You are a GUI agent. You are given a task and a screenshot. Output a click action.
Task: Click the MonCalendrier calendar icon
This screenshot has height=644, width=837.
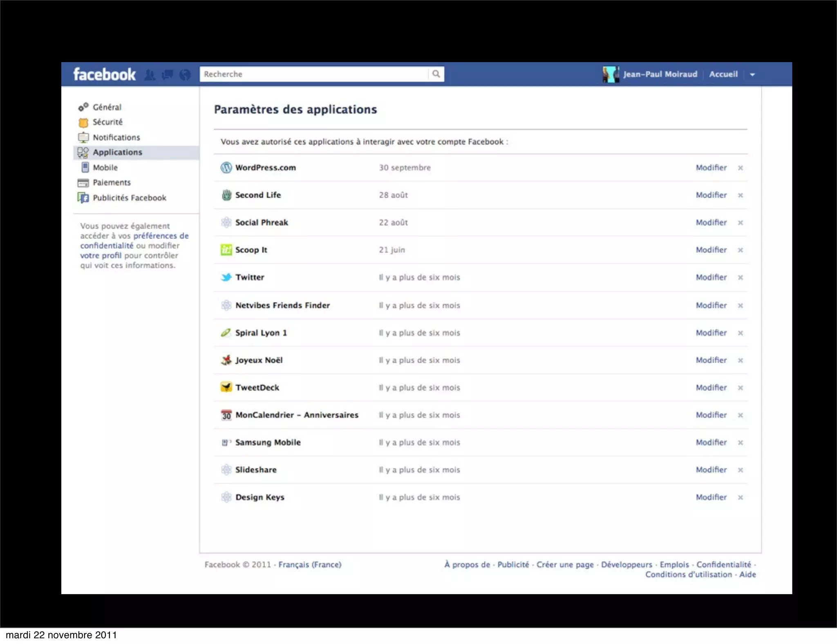pos(226,415)
